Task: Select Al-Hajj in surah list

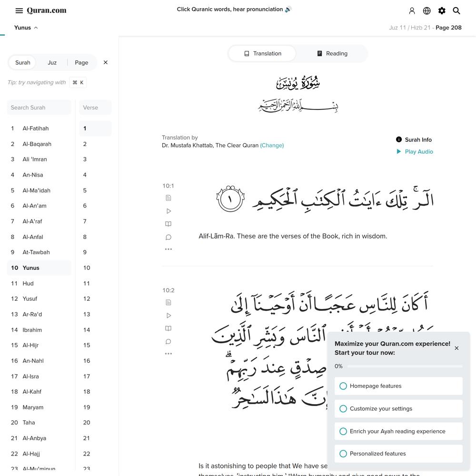Action: tap(39, 454)
